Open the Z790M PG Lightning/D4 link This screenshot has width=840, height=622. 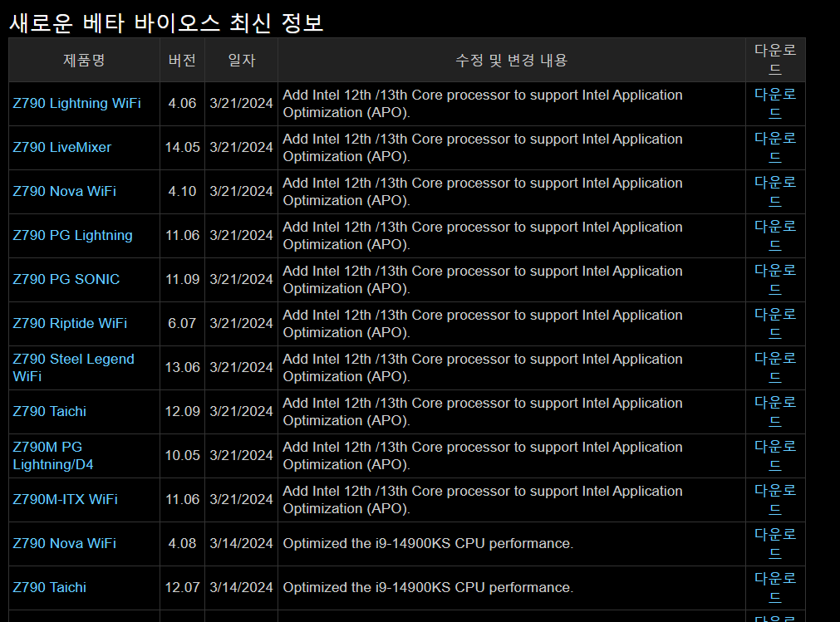tap(53, 456)
